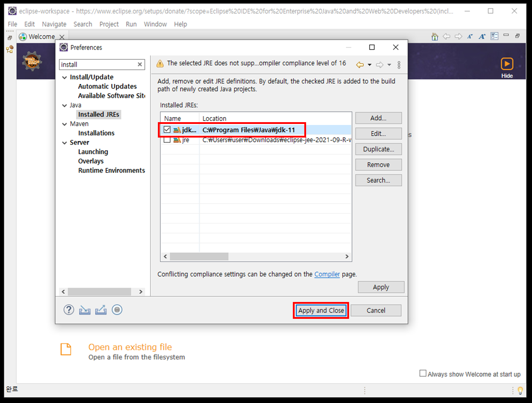Click the Search... button
The image size is (532, 403).
[378, 180]
